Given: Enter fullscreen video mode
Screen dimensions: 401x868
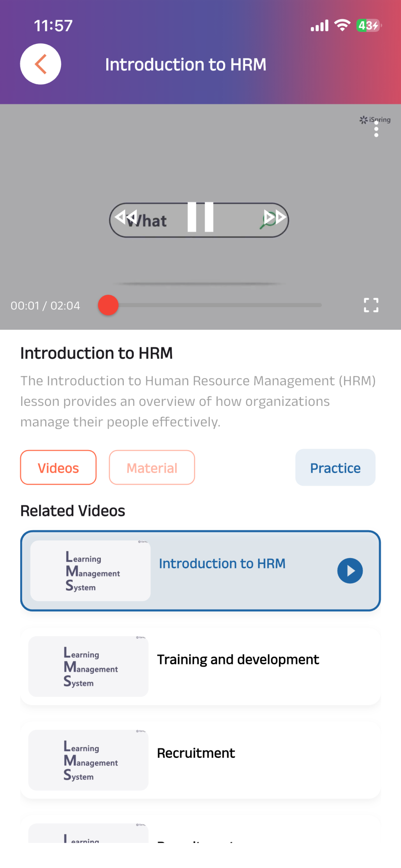Looking at the screenshot, I should 371,305.
